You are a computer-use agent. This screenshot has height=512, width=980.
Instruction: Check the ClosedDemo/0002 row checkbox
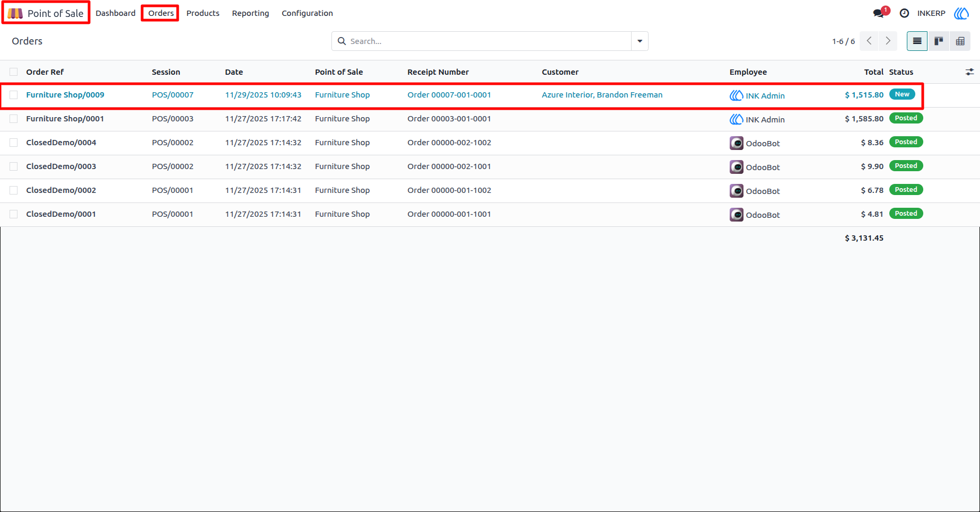point(14,190)
